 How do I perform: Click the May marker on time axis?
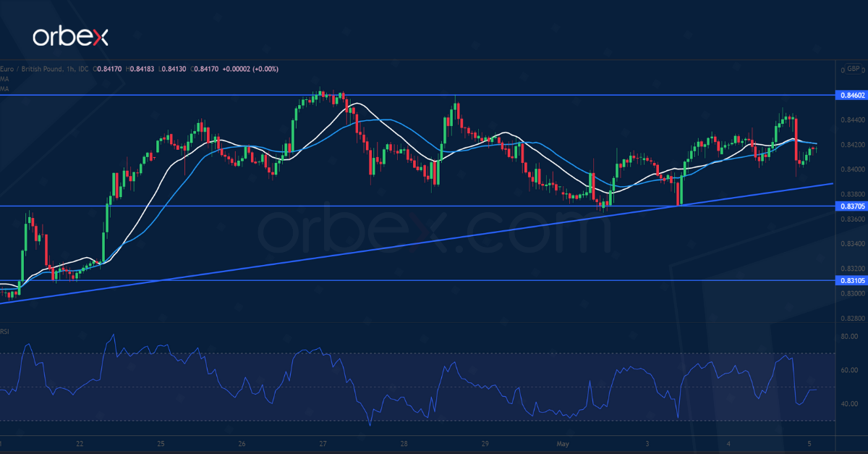563,442
